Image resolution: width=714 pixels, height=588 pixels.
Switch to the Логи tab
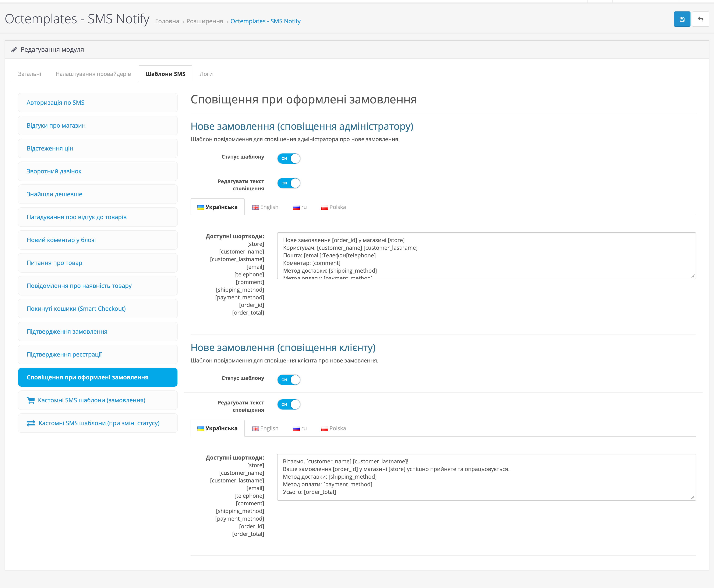[x=206, y=74]
